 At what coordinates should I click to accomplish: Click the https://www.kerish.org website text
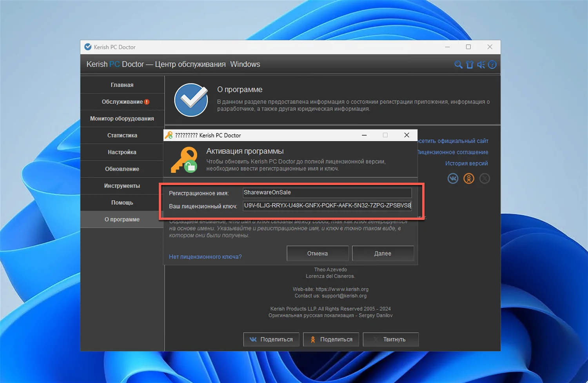(342, 289)
